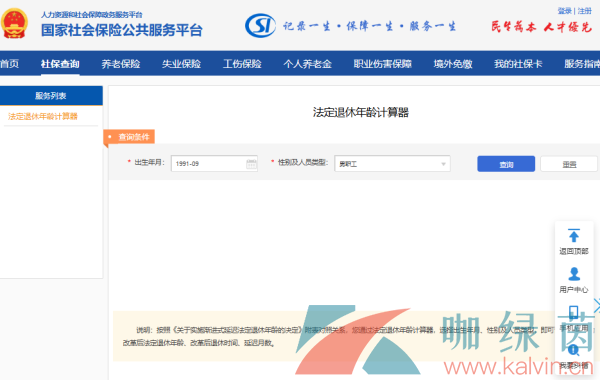Open the 养老保险 menu
The image size is (600, 380).
[121, 64]
